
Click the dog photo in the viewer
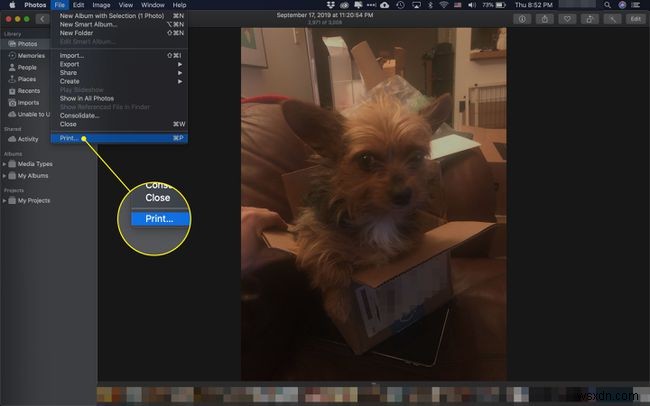[374, 204]
